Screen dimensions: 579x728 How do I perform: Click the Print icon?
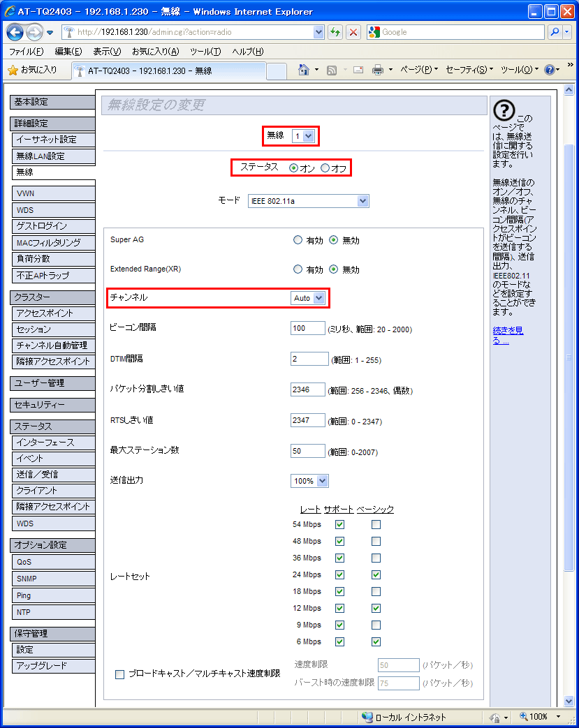378,70
